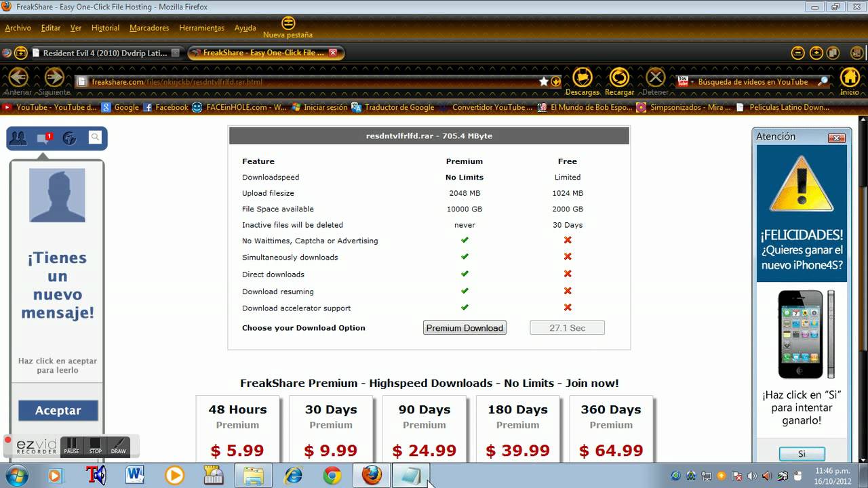Open the Peliculas Latino Down bookmark
The height and width of the screenshot is (488, 868).
[x=782, y=107]
